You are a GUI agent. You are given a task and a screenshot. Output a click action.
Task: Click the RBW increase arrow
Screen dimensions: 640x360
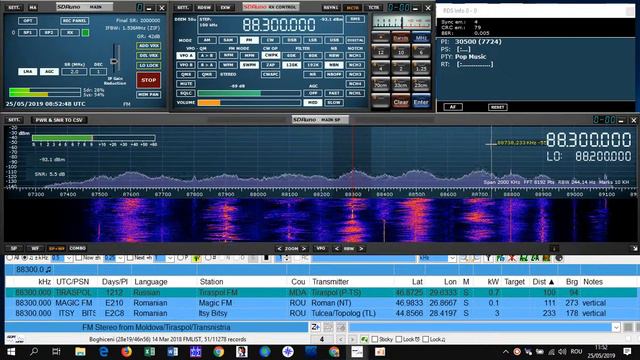click(x=361, y=249)
